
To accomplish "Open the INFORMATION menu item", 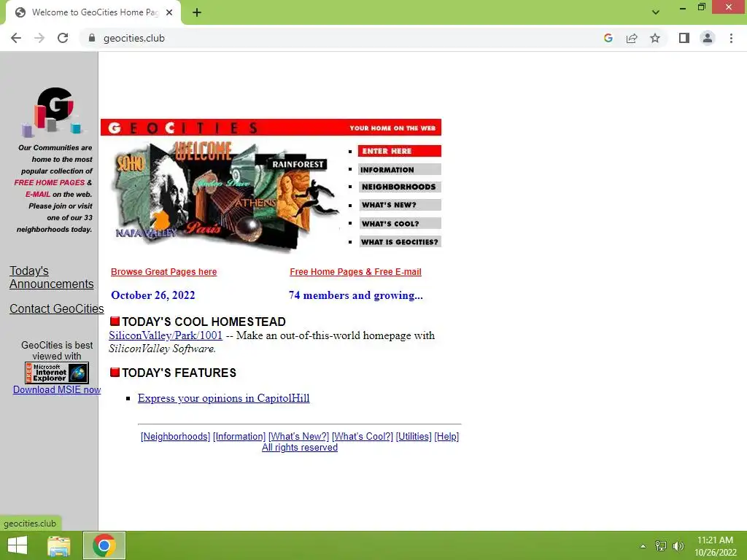I will pyautogui.click(x=399, y=169).
